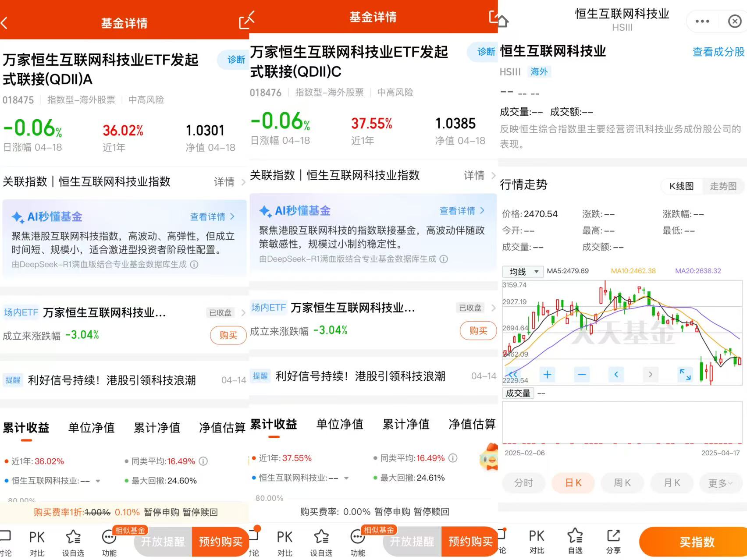Select 月K chart period
This screenshot has height=560, width=747.
(x=672, y=483)
